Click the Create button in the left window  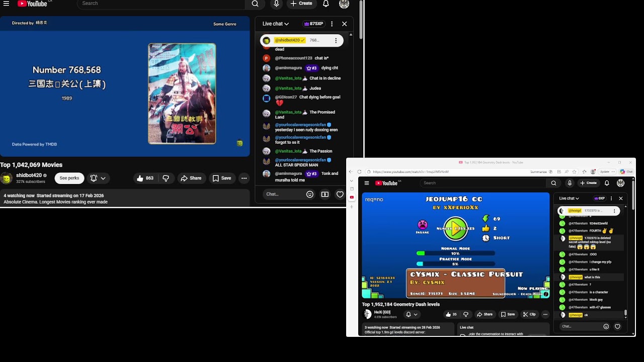pyautogui.click(x=301, y=4)
